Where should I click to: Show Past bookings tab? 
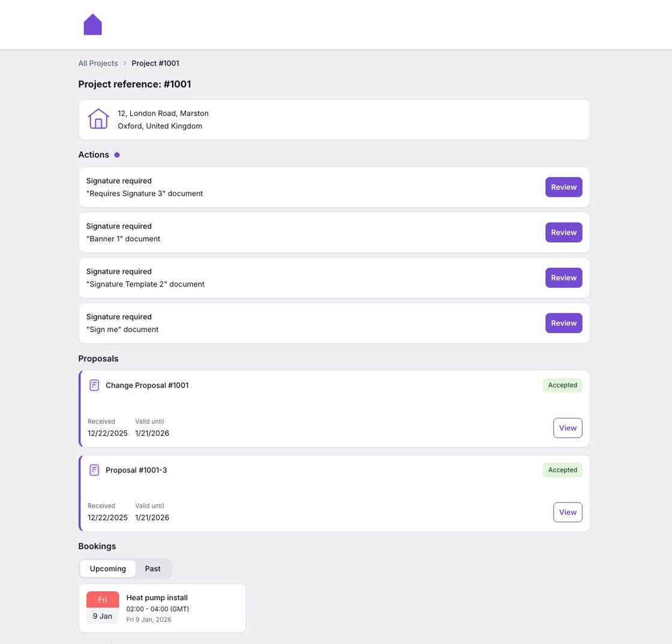(x=152, y=568)
